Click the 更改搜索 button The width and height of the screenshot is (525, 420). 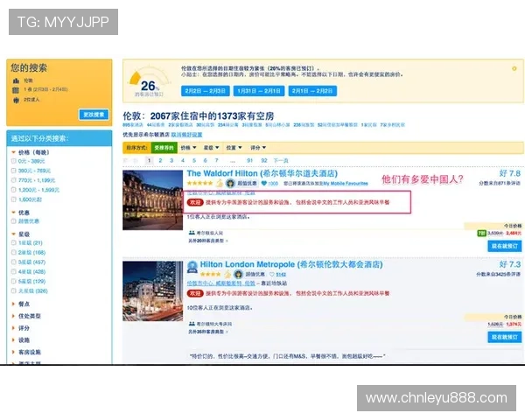tap(94, 115)
